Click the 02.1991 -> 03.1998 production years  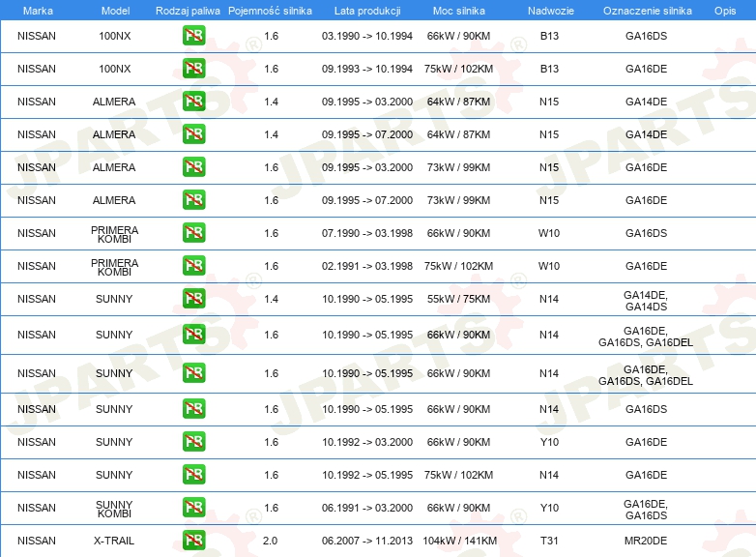367,266
